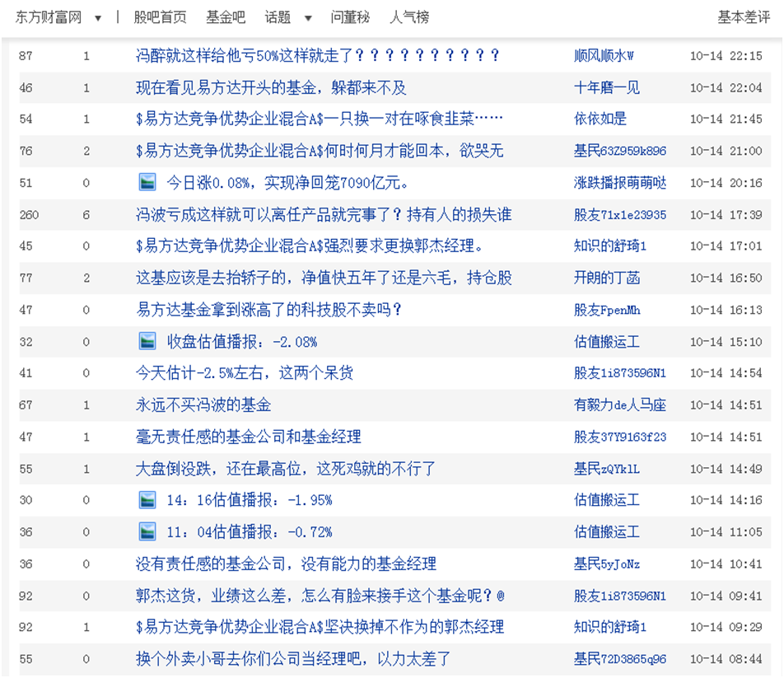Screen dimensions: 784x678
Task: Click image icon beside 11:04估值播报 post
Action: coord(147,531)
